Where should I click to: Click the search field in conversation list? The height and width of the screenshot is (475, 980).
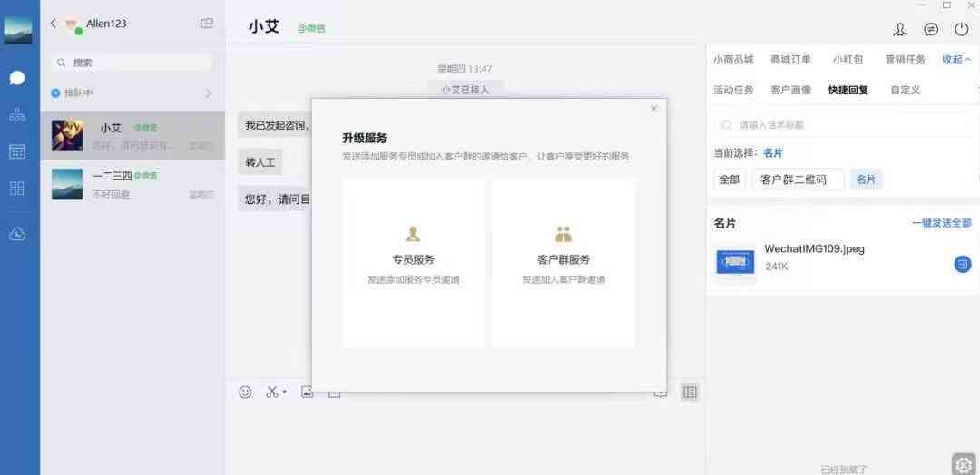tap(132, 63)
